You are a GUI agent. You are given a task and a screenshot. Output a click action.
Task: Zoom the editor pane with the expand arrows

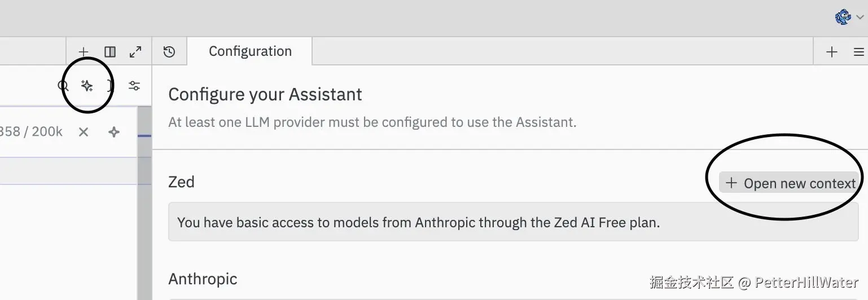[135, 52]
